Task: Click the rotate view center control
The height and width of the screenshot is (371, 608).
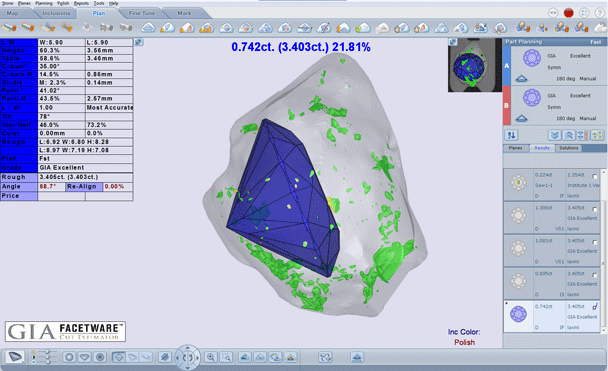Action: click(188, 357)
